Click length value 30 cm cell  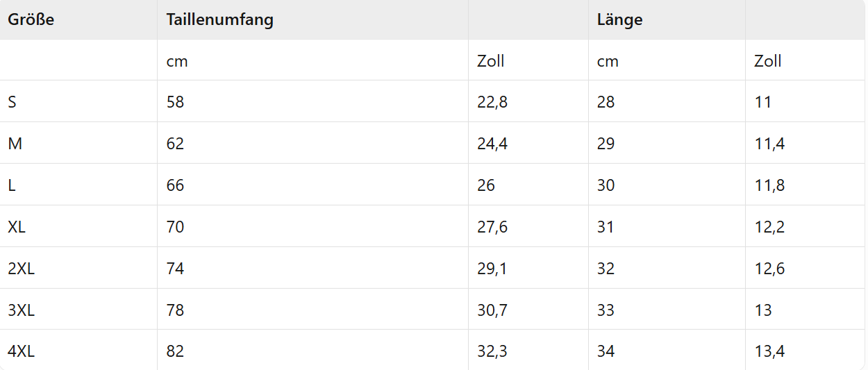click(606, 185)
